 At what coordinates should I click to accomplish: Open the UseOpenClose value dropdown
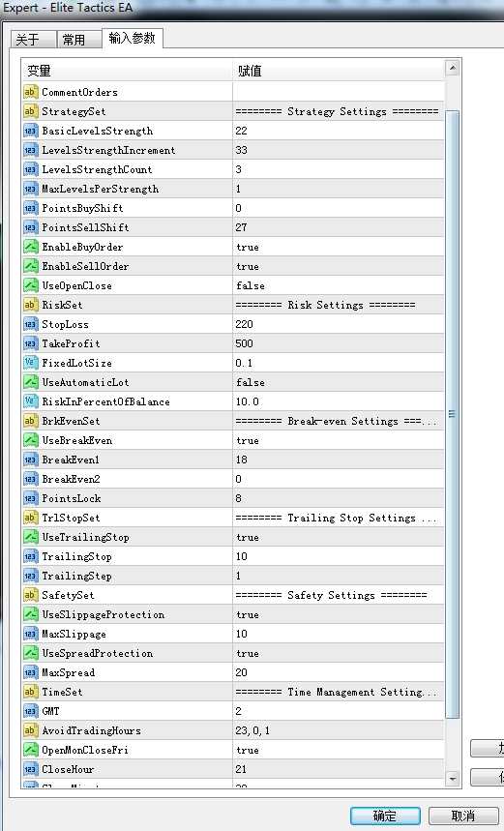click(x=339, y=285)
